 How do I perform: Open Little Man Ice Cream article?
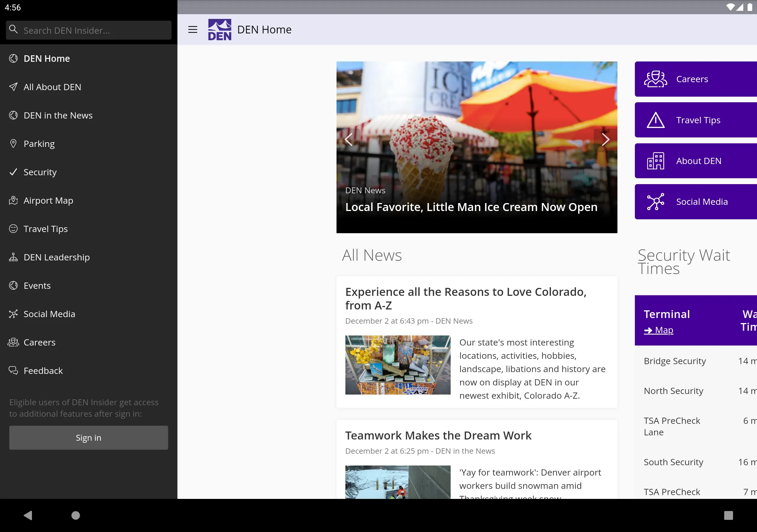pos(477,147)
